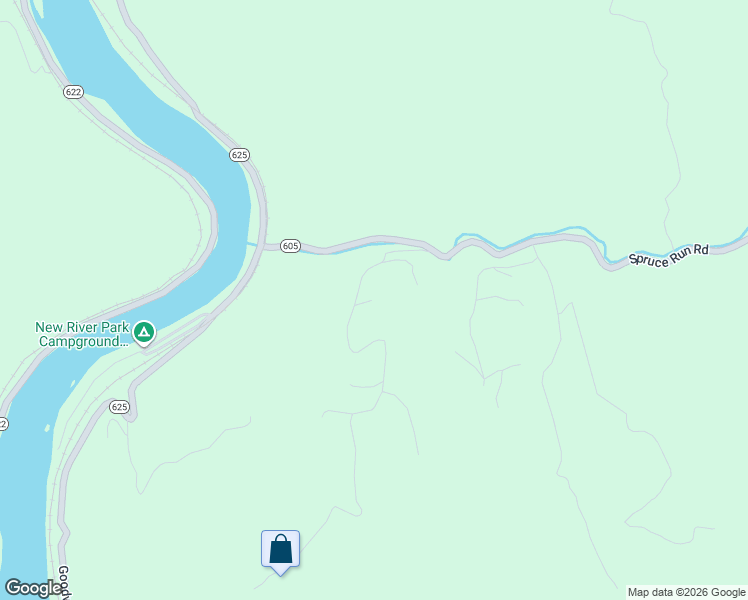Select the 625 shield north of route 605

point(239,155)
